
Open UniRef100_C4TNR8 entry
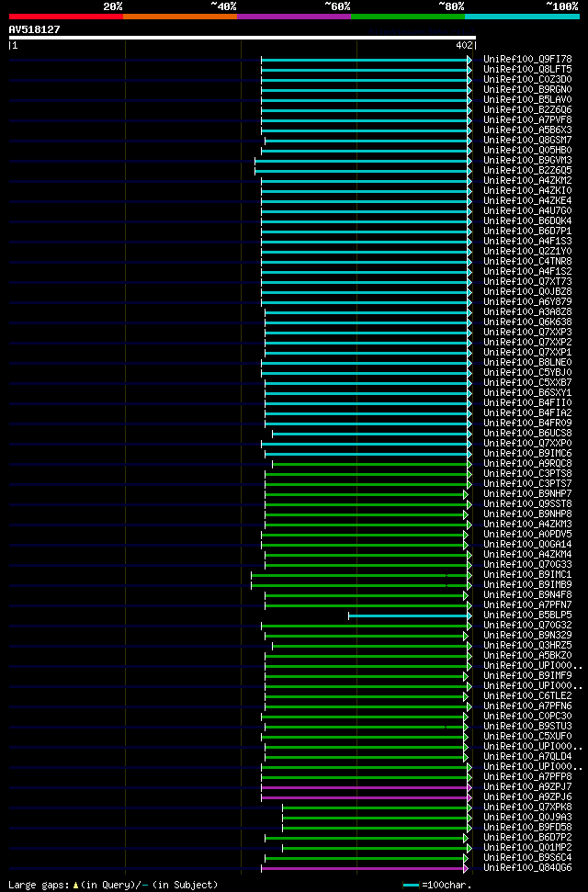(527, 261)
